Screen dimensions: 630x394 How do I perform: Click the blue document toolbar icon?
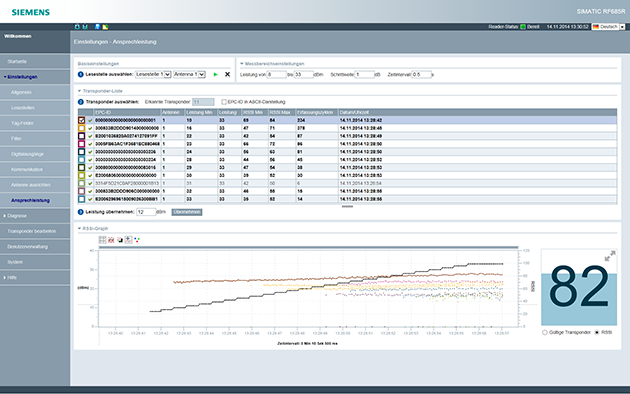(x=97, y=27)
